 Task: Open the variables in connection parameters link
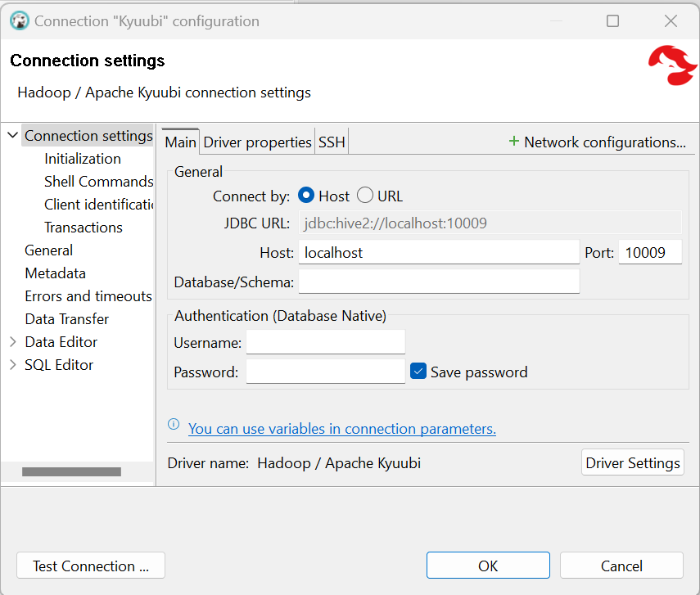click(x=342, y=429)
